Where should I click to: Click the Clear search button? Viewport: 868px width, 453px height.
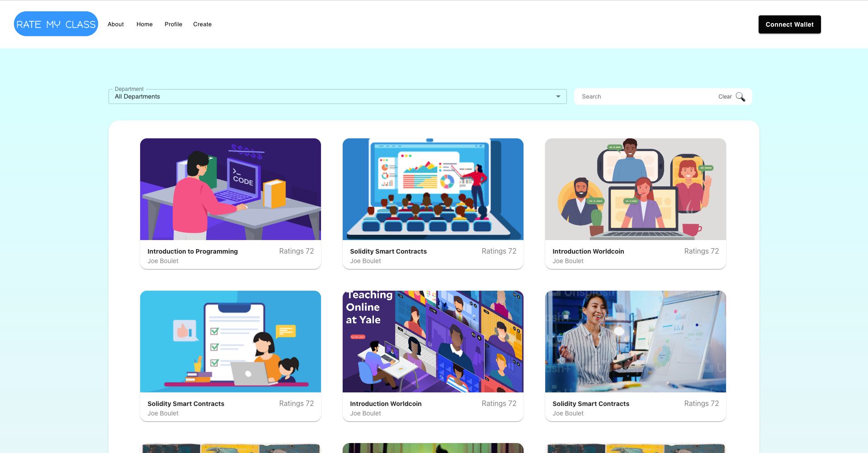[725, 97]
